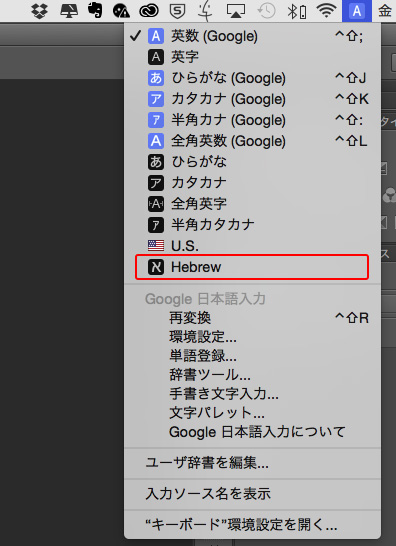
Task: Click the display menu bar icon beside Dropbox
Action: (x=69, y=11)
